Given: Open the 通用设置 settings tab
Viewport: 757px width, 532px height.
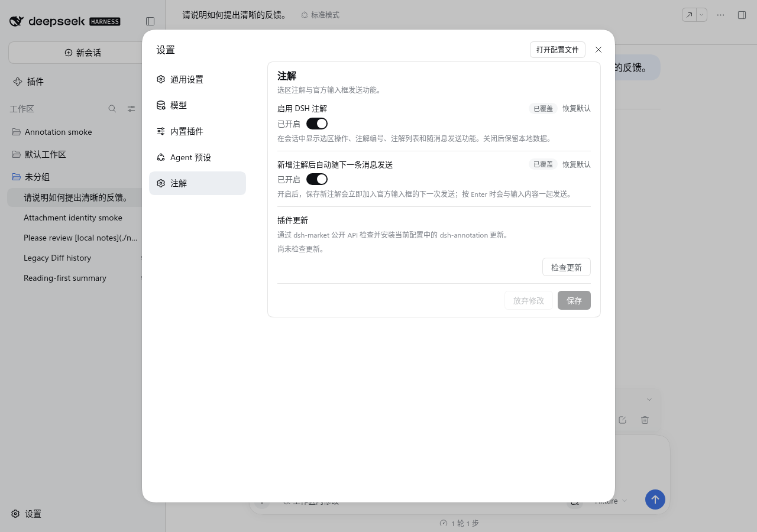Looking at the screenshot, I should point(198,79).
